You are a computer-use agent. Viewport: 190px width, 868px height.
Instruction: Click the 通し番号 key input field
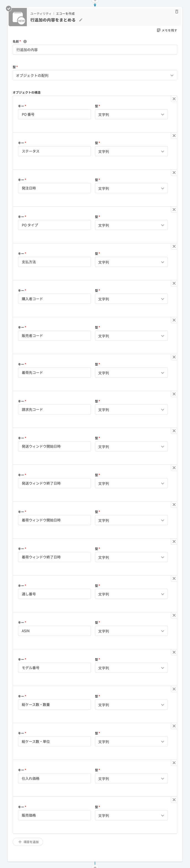coord(54,594)
